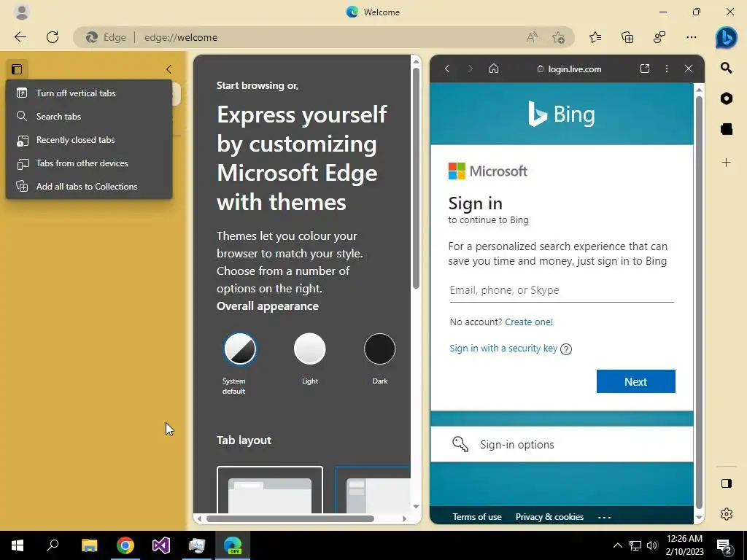Viewport: 747px width, 560px height.
Task: Add a site to the sidebar plus
Action: coord(726,163)
